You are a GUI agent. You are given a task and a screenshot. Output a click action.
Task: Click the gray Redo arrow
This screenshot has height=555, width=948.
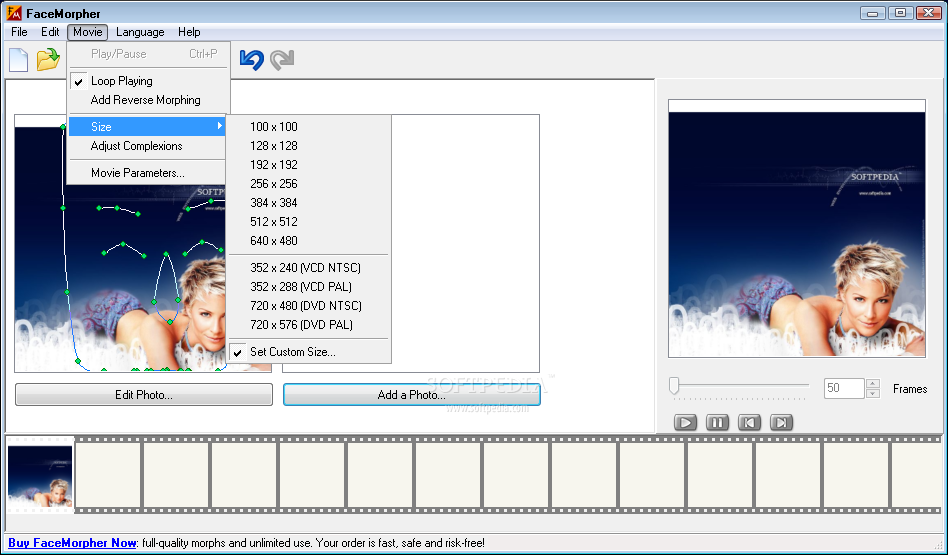(282, 59)
